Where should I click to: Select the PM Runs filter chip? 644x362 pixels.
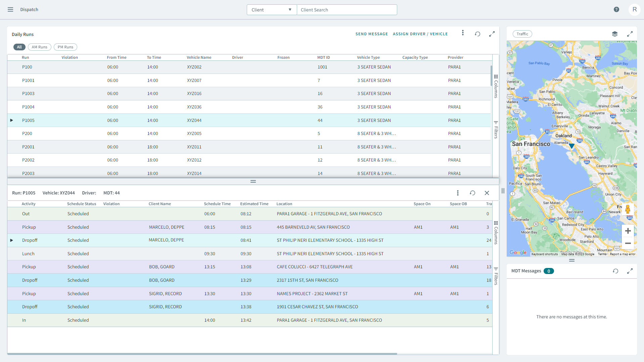click(x=65, y=47)
